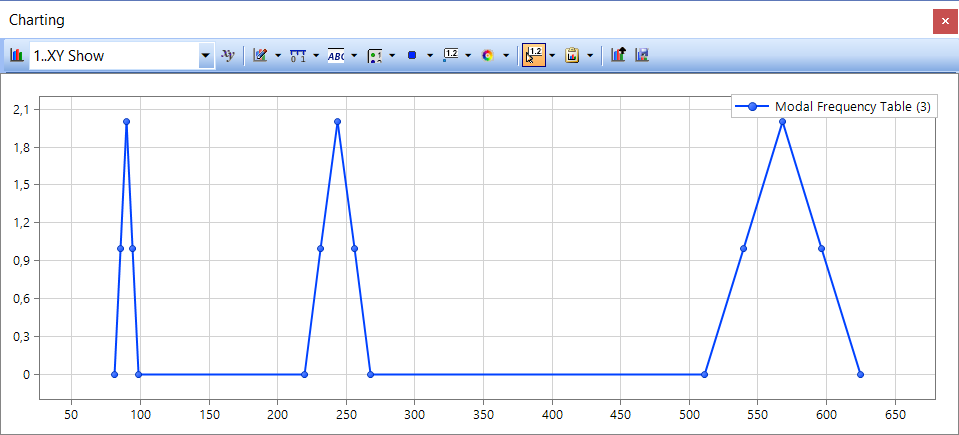
Task: Click the Y axis label '0,9'
Action: [22, 261]
